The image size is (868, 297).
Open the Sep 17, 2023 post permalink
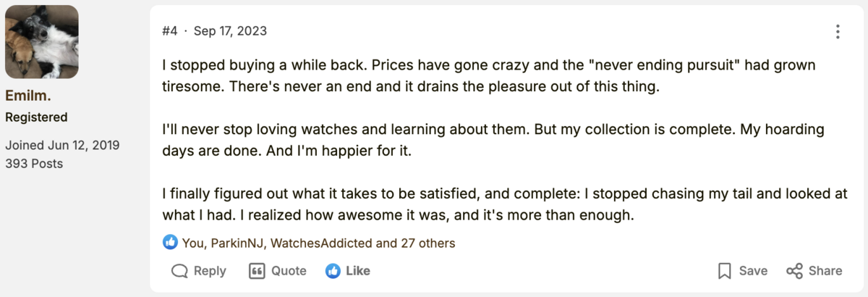(x=230, y=31)
